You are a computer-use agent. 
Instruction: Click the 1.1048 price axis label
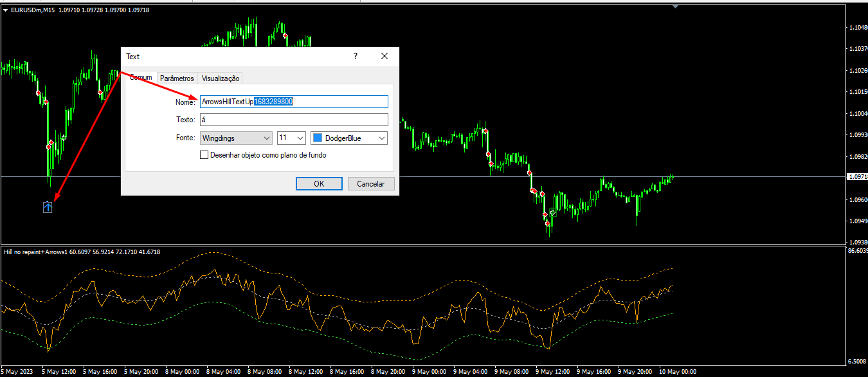click(858, 27)
